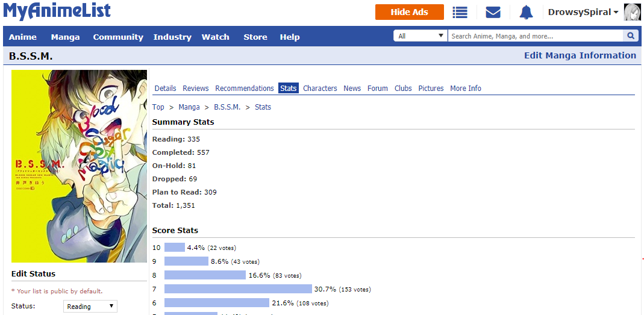The width and height of the screenshot is (644, 315).
Task: Select the Recommendations tab
Action: point(245,89)
